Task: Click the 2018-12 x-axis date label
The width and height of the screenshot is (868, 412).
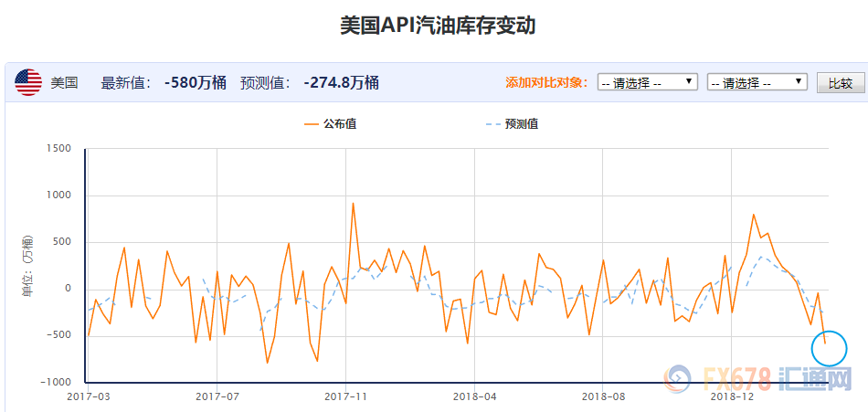Action: [x=733, y=396]
